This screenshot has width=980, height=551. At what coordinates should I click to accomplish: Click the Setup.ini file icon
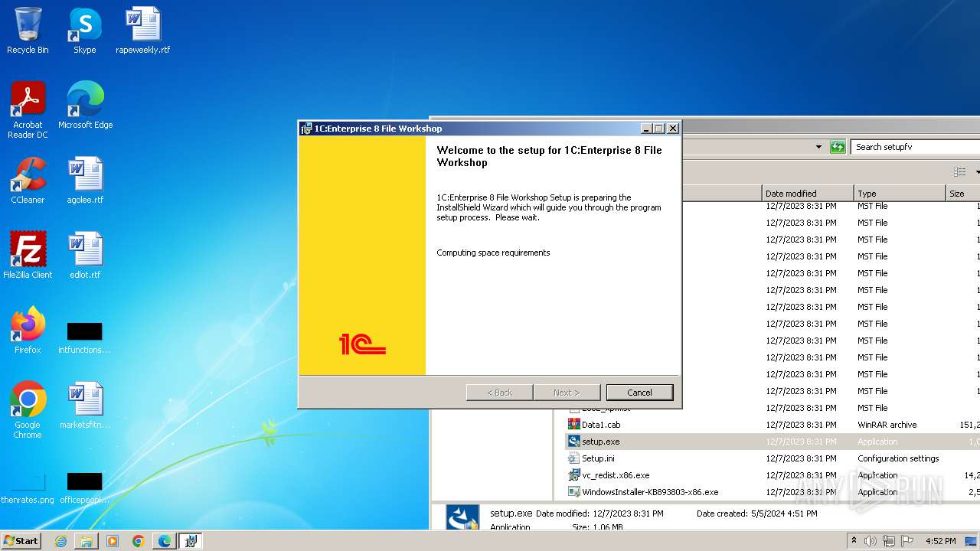574,458
